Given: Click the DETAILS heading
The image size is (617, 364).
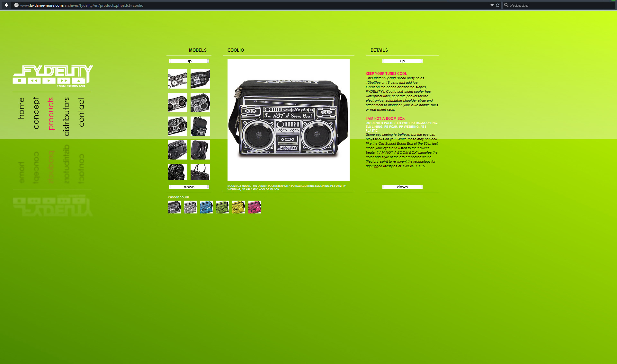Looking at the screenshot, I should pos(379,50).
